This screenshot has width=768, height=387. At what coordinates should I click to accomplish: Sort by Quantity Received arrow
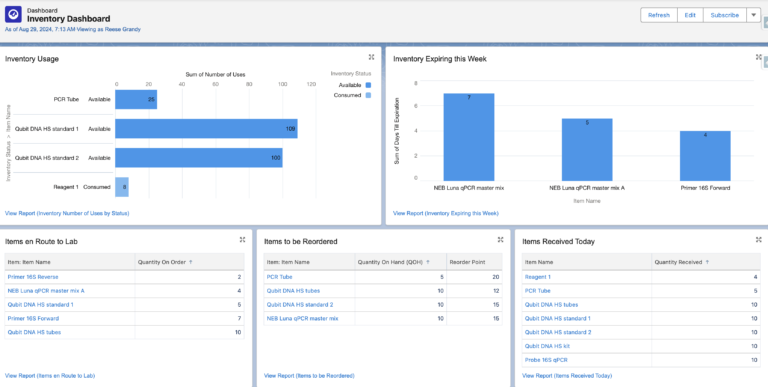(708, 262)
